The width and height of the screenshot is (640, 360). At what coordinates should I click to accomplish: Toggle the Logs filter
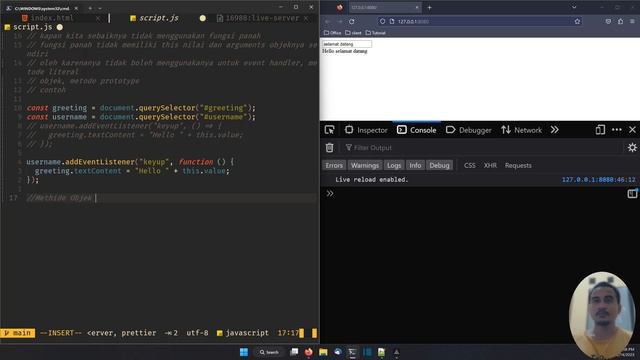click(394, 165)
